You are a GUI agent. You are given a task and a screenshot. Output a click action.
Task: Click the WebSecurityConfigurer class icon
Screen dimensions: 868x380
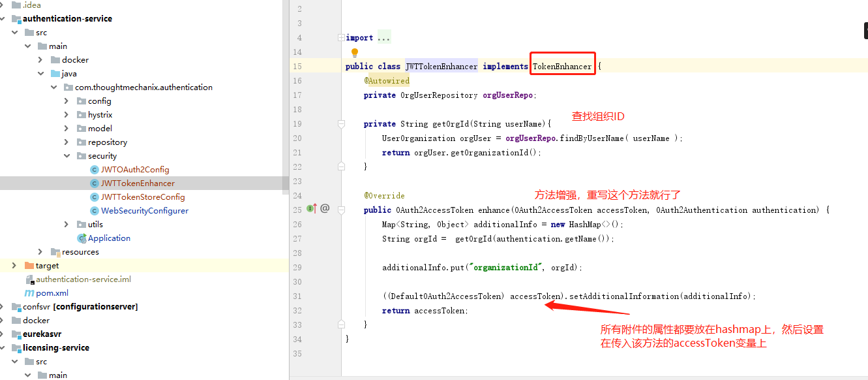(x=95, y=211)
